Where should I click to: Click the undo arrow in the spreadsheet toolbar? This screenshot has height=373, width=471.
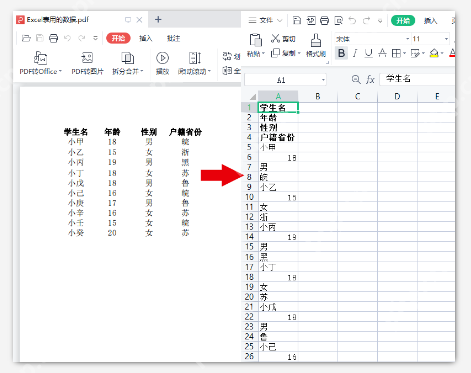click(x=352, y=21)
